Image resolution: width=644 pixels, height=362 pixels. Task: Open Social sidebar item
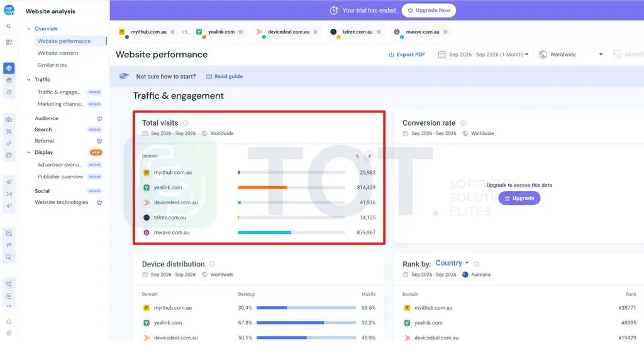(42, 191)
